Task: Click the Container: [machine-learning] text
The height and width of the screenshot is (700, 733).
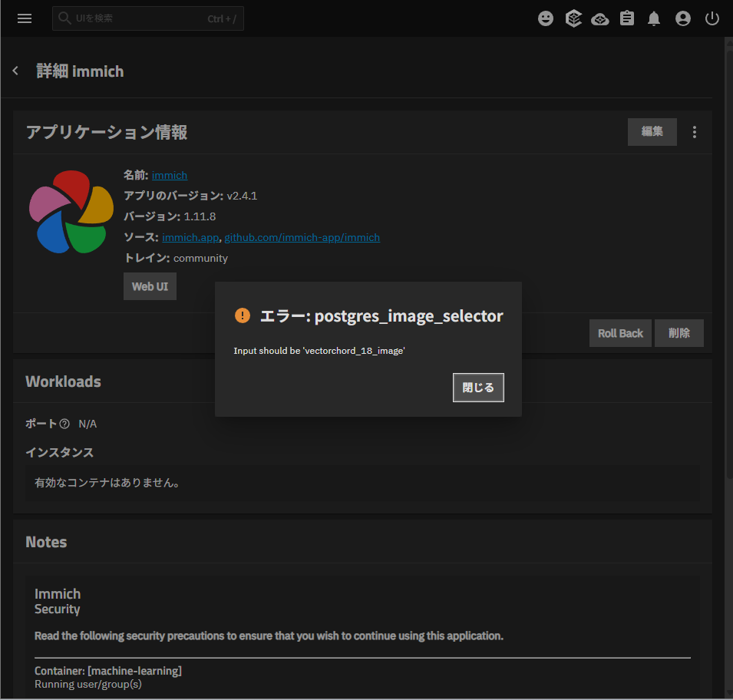Action: coord(108,671)
